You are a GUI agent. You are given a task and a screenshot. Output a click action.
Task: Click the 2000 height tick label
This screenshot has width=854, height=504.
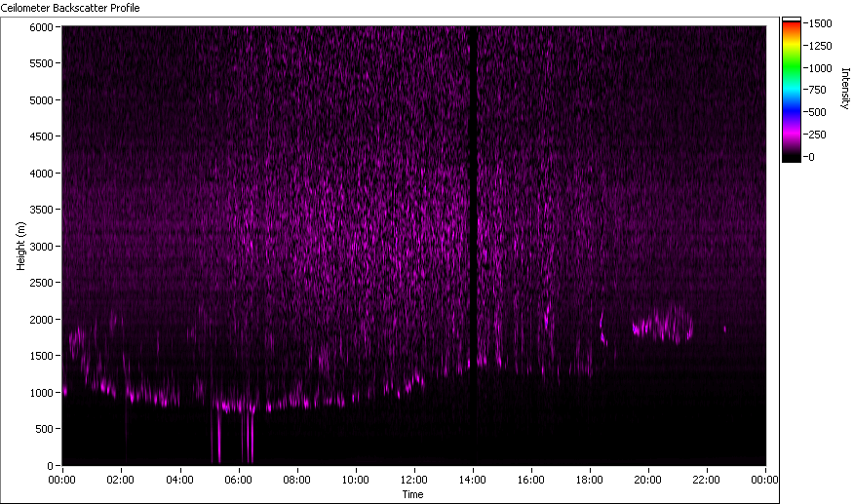41,320
